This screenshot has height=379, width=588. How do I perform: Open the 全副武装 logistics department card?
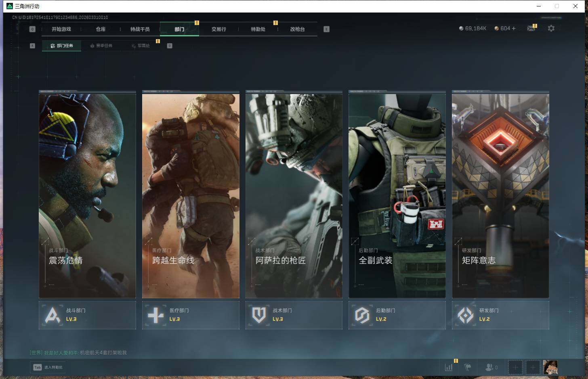[397, 196]
